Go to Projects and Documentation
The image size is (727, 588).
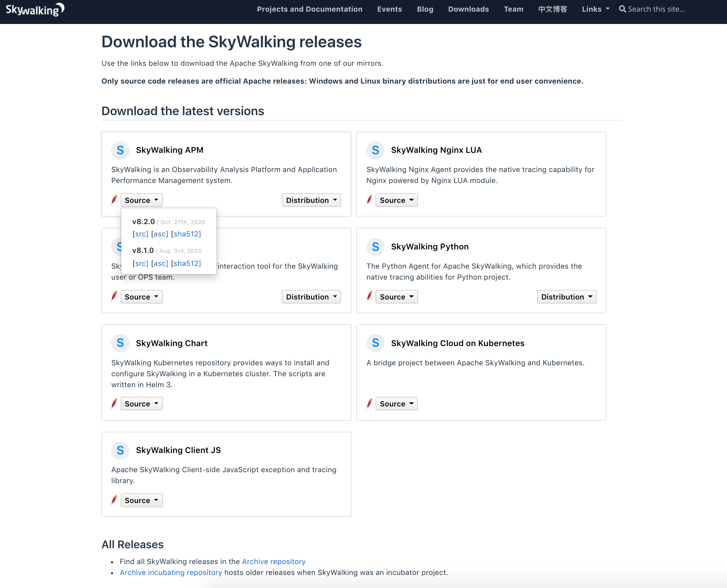309,9
